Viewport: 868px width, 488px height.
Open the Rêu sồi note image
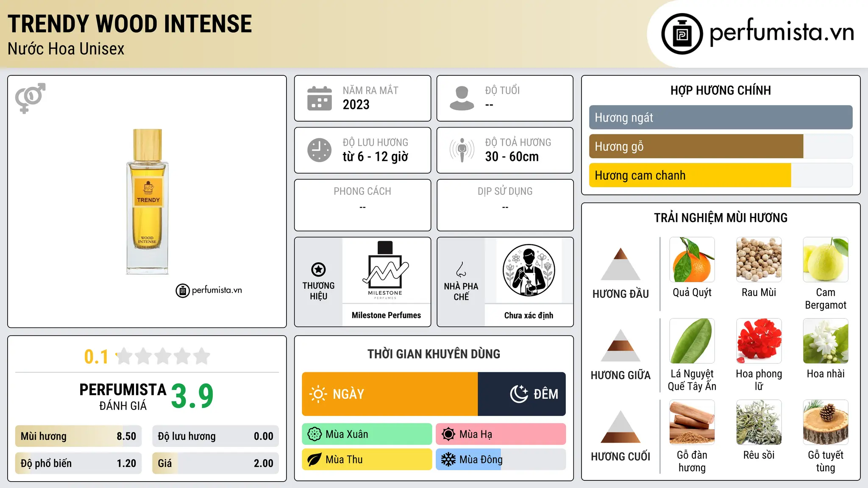759,422
